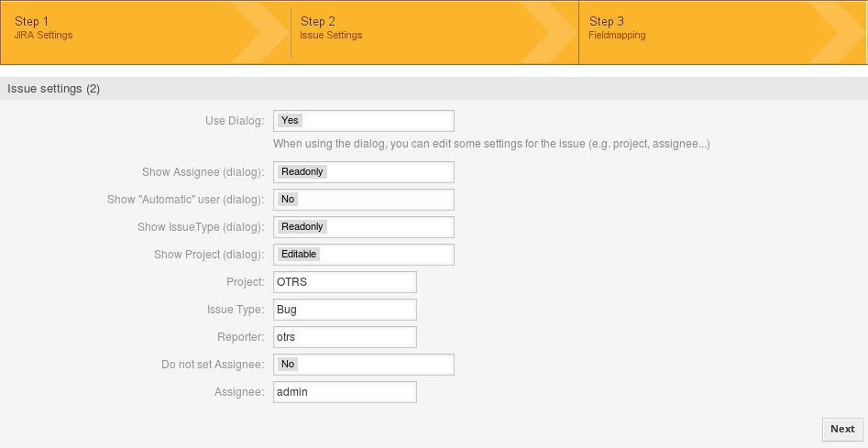Select the Assignee text field
This screenshot has width=868, height=448.
tap(345, 392)
